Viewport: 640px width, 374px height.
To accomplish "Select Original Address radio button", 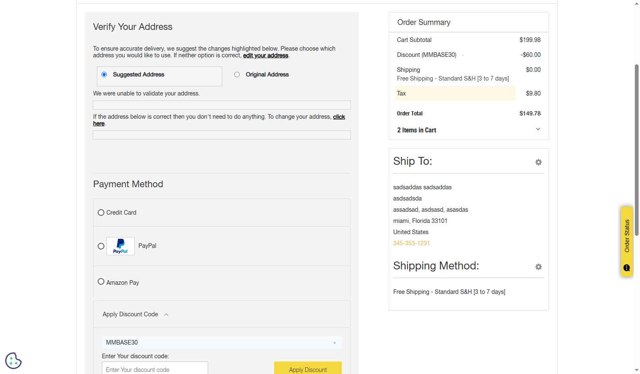I will tap(237, 74).
